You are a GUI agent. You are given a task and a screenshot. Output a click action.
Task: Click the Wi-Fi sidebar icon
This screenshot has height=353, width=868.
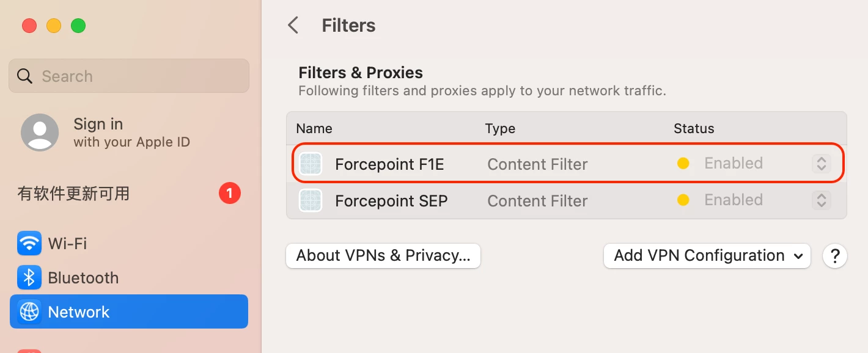[x=29, y=243]
